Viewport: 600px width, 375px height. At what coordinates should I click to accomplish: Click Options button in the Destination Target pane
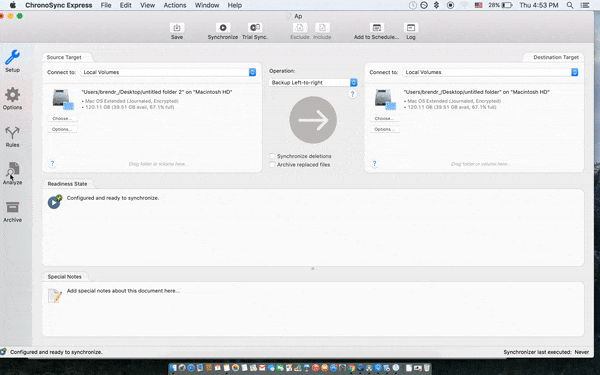tap(384, 129)
